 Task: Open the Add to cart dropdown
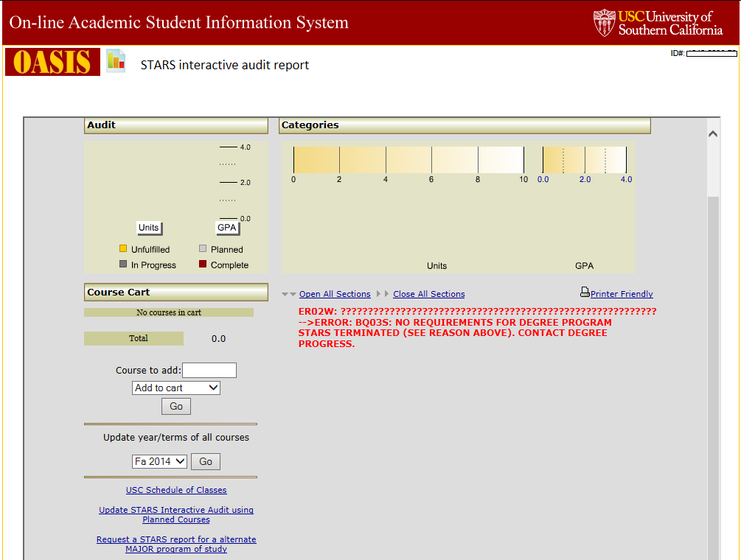pos(175,388)
